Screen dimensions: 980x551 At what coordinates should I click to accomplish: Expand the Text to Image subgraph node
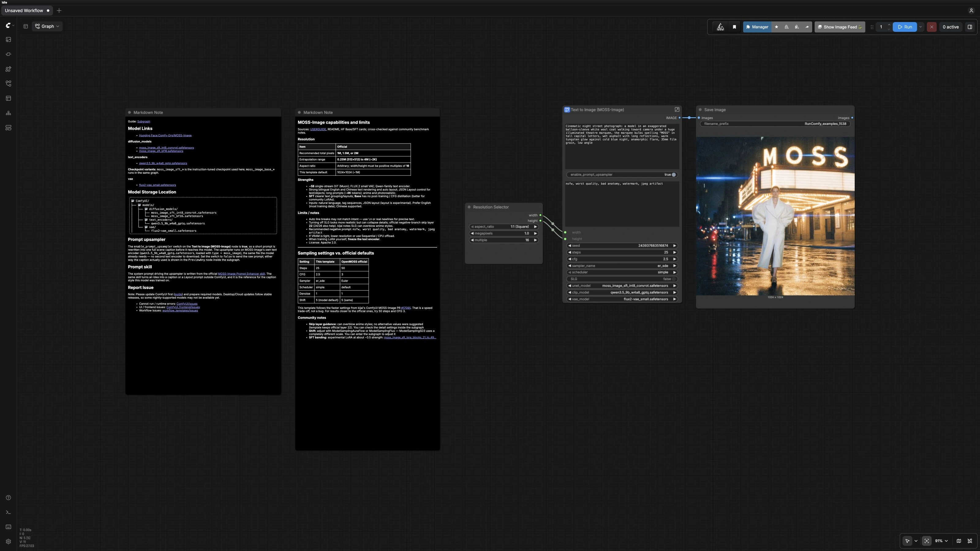coord(677,110)
